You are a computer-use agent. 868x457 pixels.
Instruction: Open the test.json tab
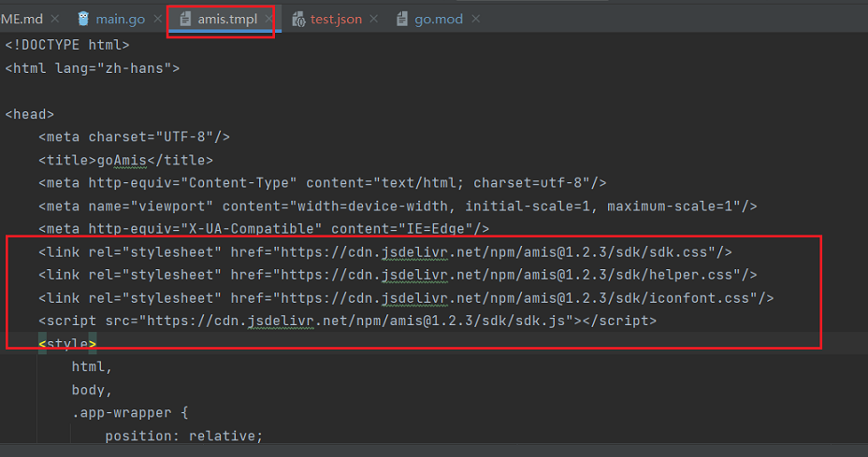click(x=336, y=19)
